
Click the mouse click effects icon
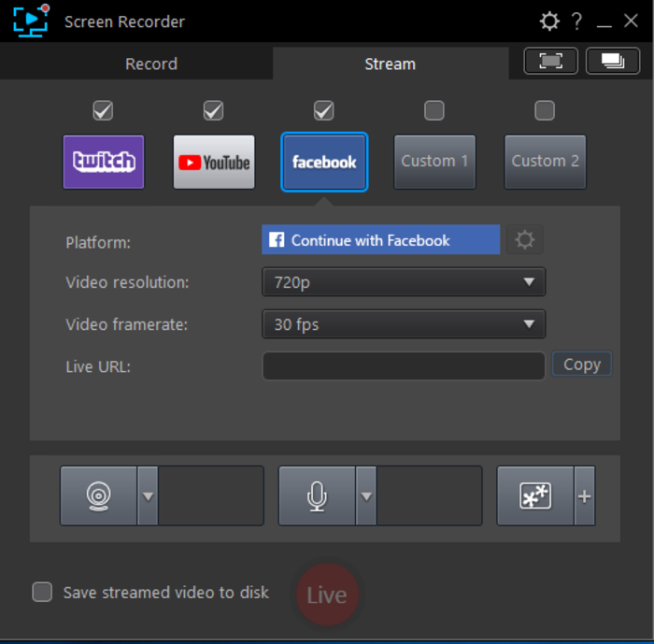pos(535,495)
